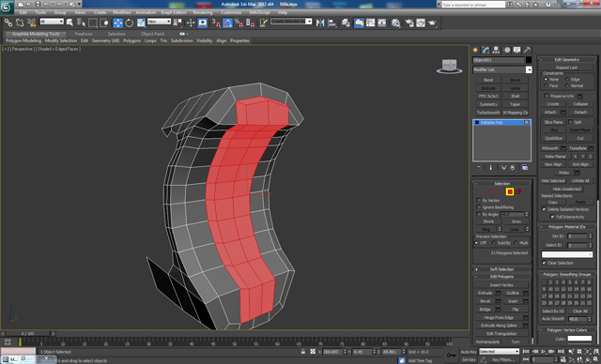The image size is (601, 364).
Task: Switch to the Object Paint ribbon tab
Action: 152,34
